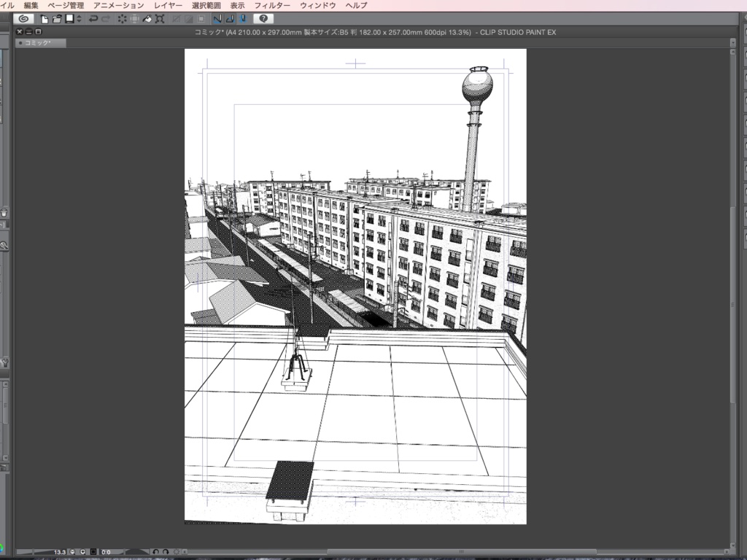This screenshot has width=747, height=560.
Task: Rotate the canvas counterclockwise
Action: [156, 551]
